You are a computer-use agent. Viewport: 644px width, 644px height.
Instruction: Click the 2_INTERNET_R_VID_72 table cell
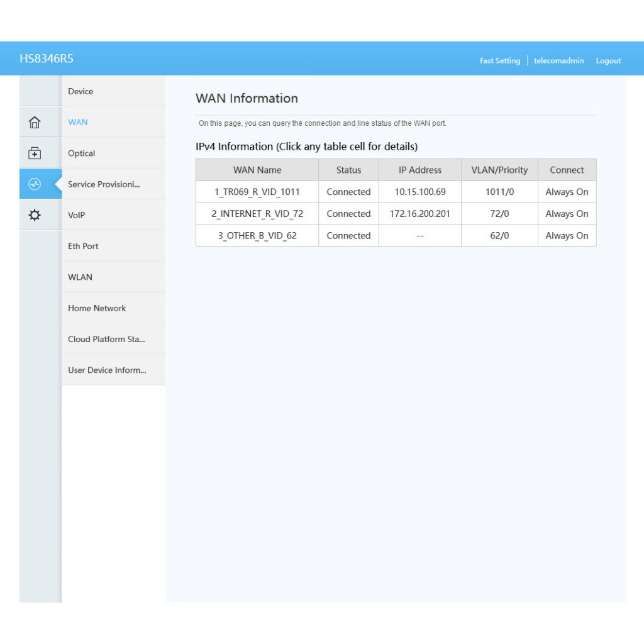[257, 214]
